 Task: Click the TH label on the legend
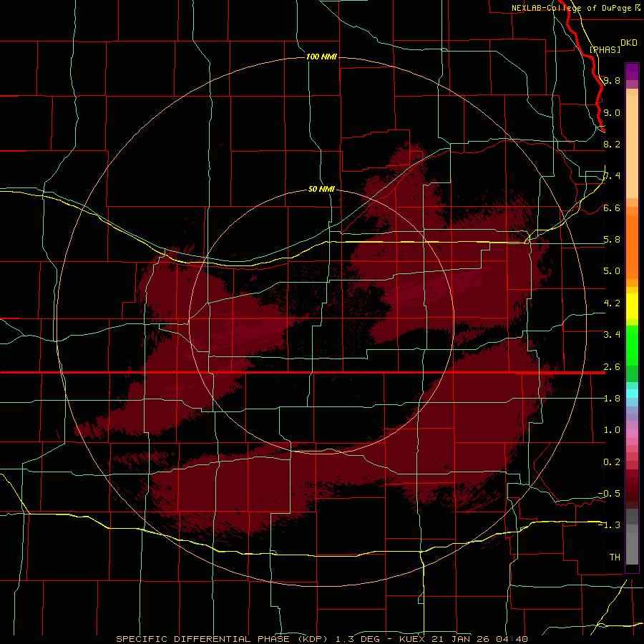click(615, 557)
